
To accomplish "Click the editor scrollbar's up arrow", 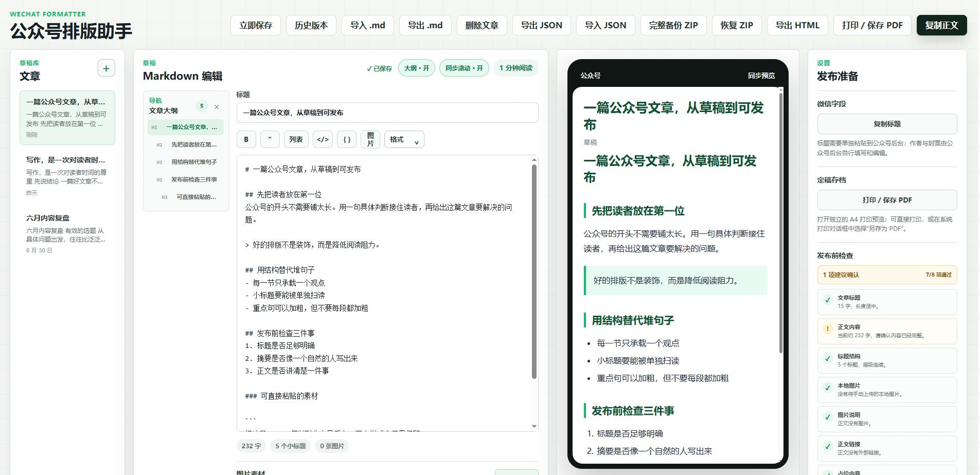I will pyautogui.click(x=534, y=160).
